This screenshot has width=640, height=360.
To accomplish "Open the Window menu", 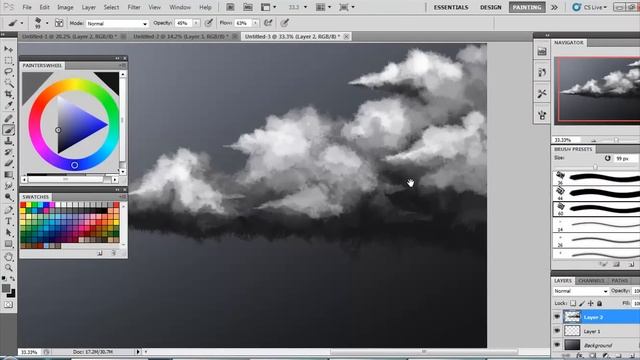I will [180, 7].
